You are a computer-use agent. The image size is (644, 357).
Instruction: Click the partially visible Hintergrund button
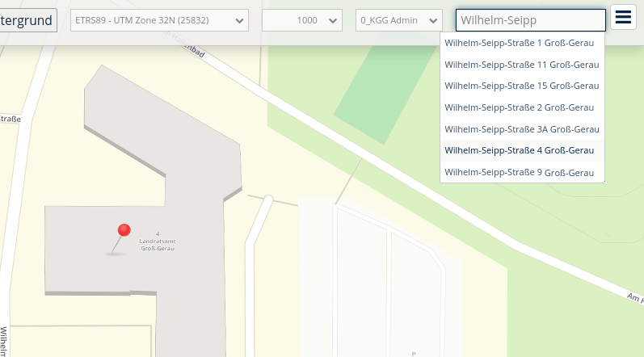coord(27,20)
